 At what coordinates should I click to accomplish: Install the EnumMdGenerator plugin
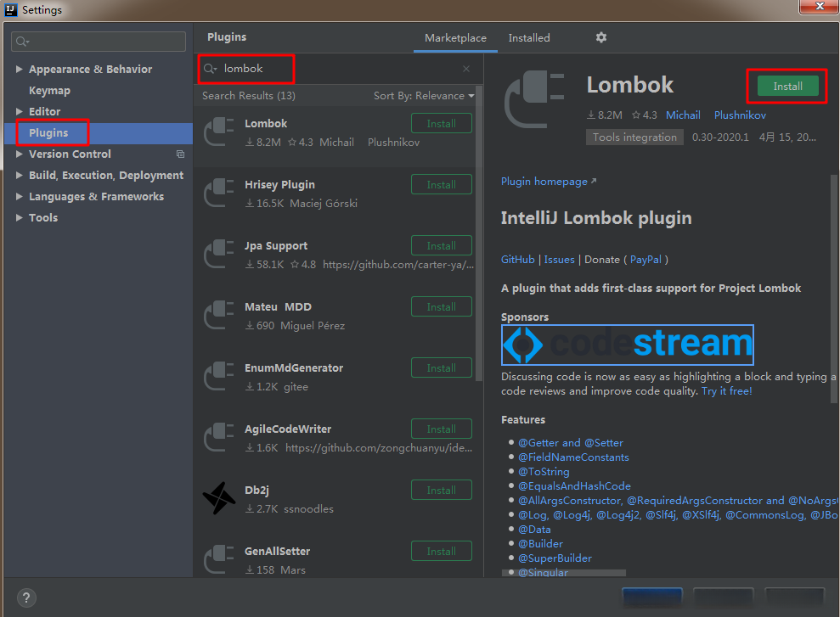(442, 367)
